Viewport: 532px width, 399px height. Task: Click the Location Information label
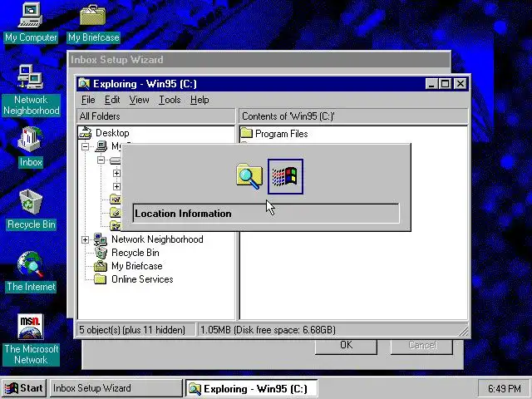point(183,214)
